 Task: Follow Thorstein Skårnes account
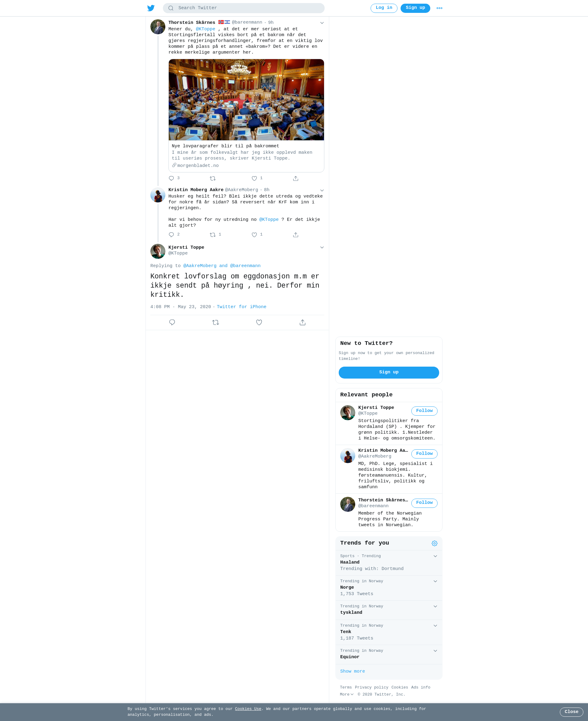[424, 503]
